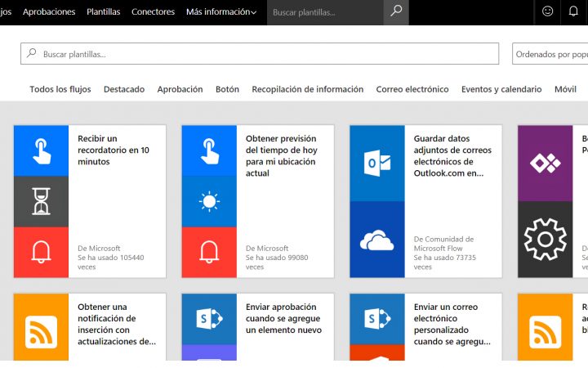
Task: Click 'Se ha usado 73735 veces' text
Action: [445, 263]
